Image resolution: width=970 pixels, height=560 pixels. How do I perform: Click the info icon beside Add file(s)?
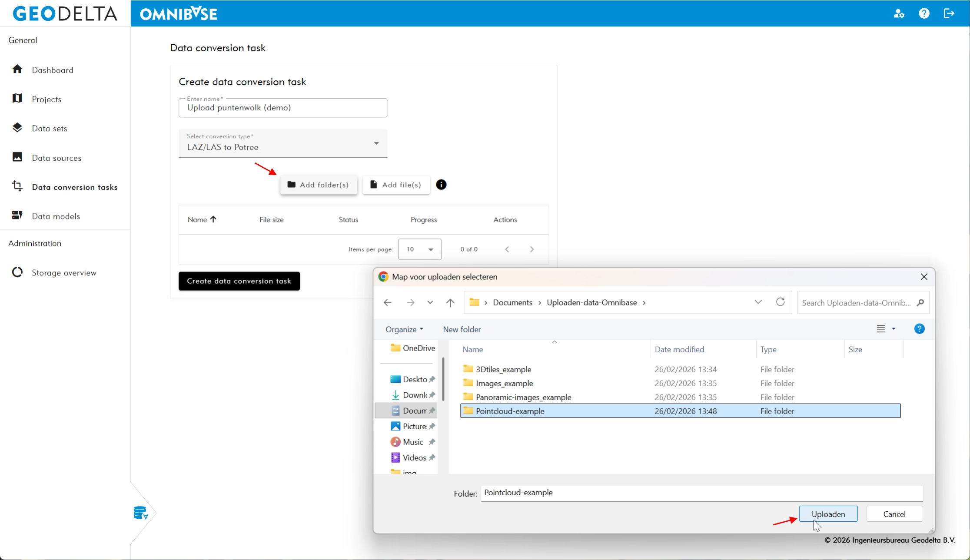(441, 185)
